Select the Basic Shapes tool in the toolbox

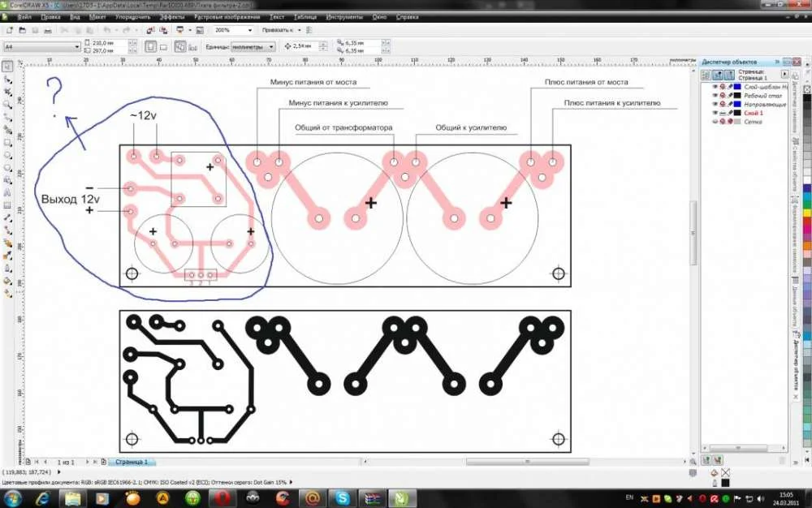click(7, 180)
